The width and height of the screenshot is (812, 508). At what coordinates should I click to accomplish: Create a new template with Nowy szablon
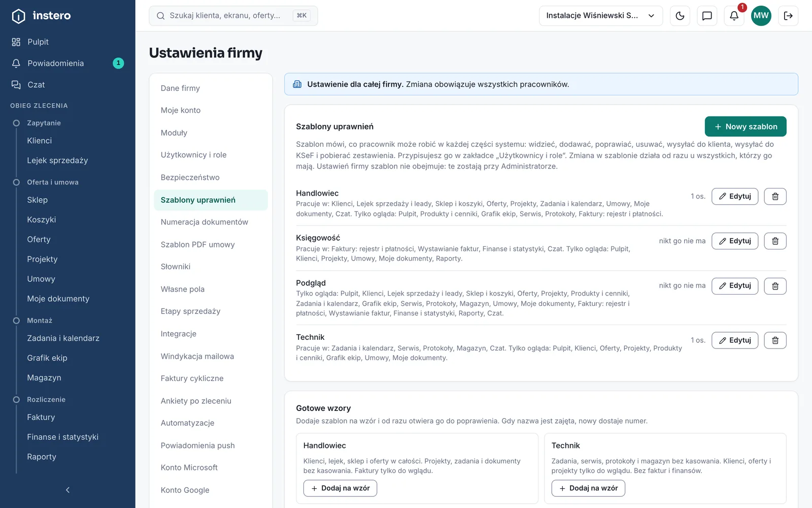tap(746, 126)
